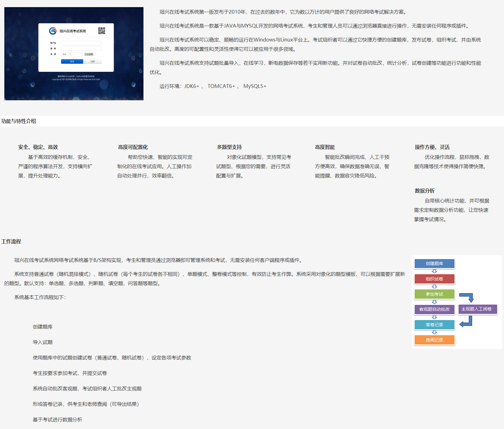Viewport: 504px width, 429px height.
Task: Click the 用户名 username input field
Action: pos(81,43)
